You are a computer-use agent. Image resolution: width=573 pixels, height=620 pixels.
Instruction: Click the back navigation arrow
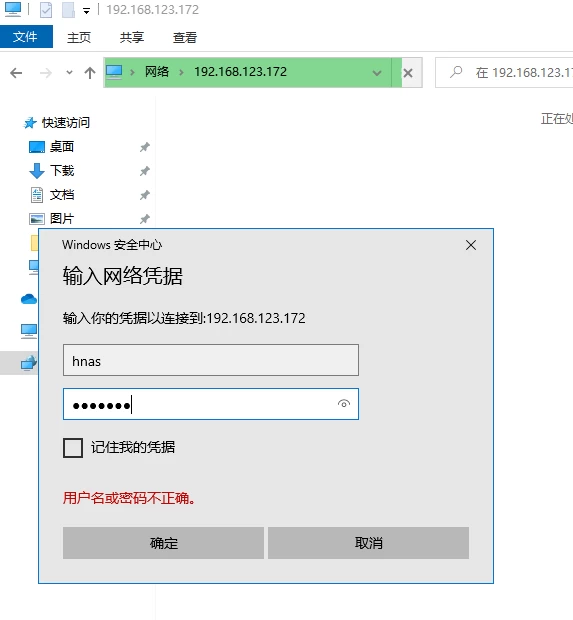click(16, 73)
